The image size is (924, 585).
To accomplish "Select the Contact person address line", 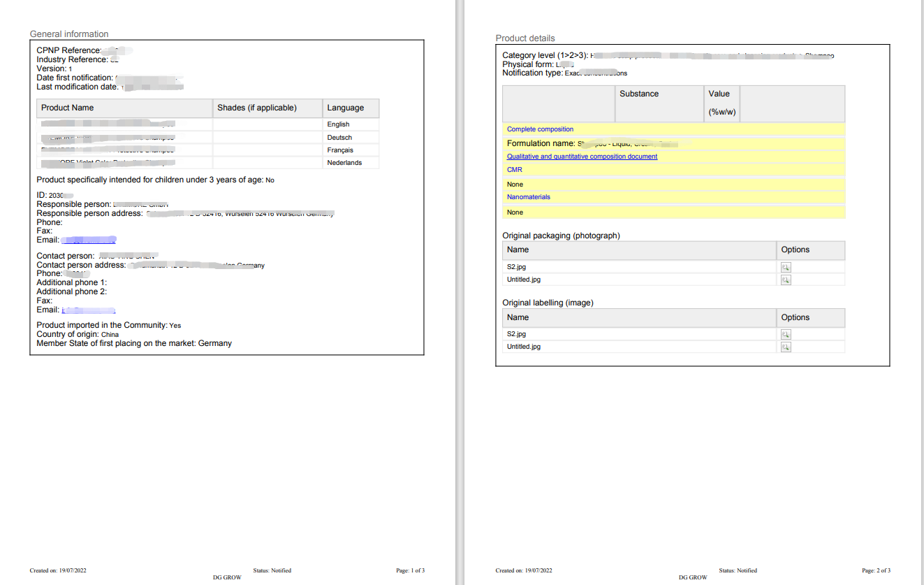I will tap(151, 265).
